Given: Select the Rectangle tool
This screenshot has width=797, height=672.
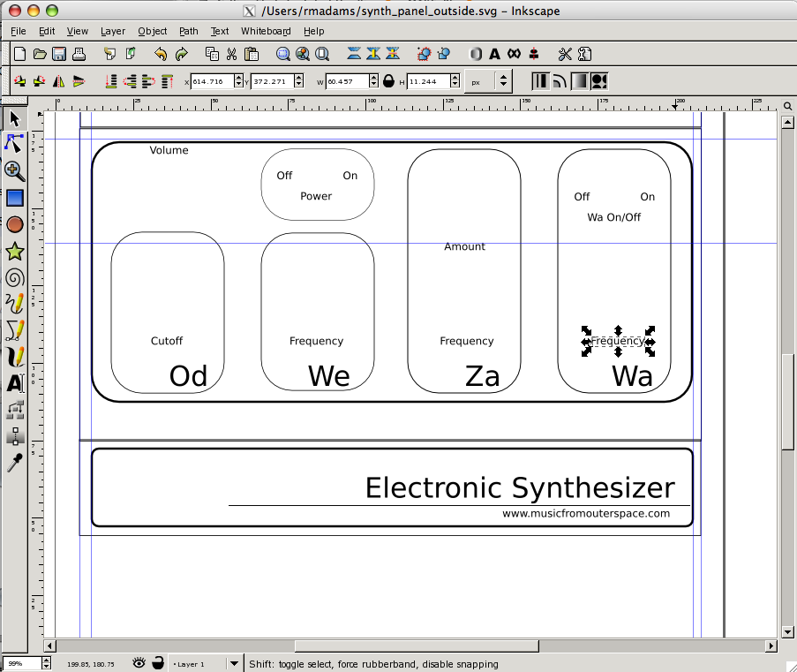Looking at the screenshot, I should coord(14,198).
